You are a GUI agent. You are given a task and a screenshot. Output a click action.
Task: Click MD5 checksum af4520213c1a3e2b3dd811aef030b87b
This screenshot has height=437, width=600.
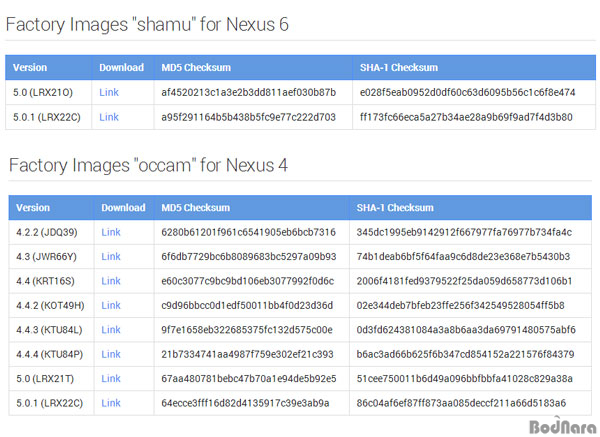(248, 92)
